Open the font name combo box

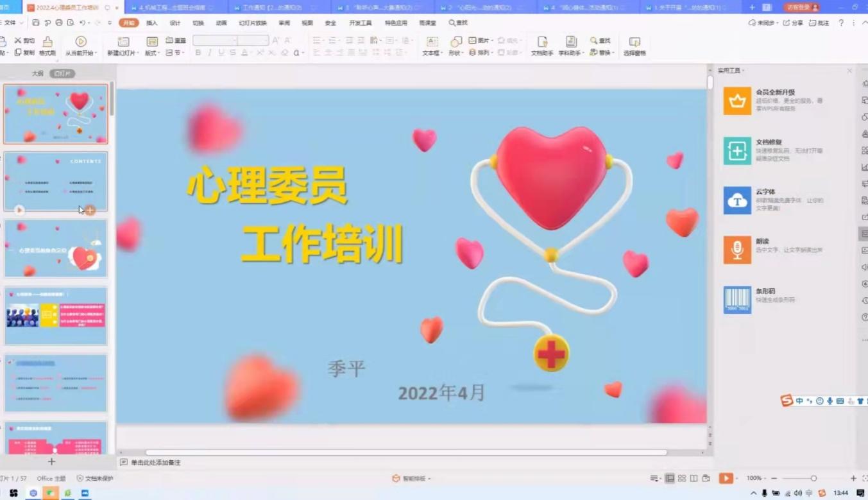[215, 40]
